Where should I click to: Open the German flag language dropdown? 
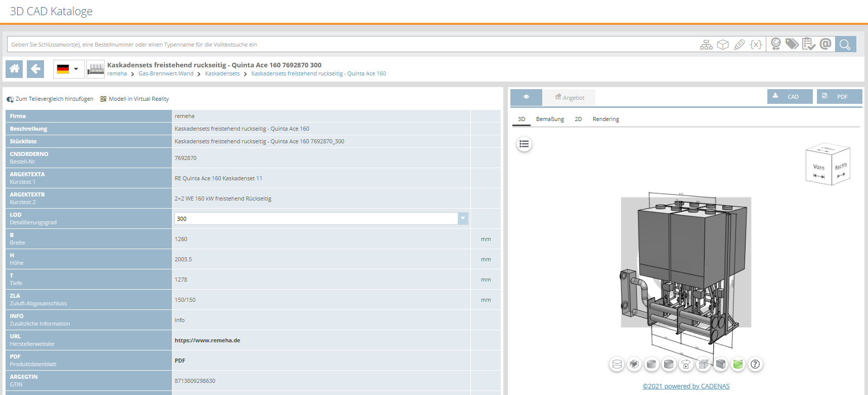68,69
